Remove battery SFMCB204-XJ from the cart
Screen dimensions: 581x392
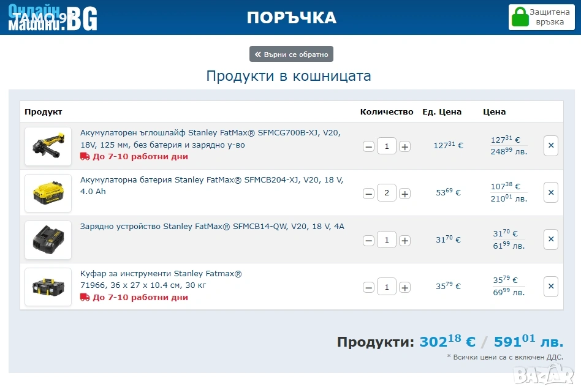[x=551, y=192]
